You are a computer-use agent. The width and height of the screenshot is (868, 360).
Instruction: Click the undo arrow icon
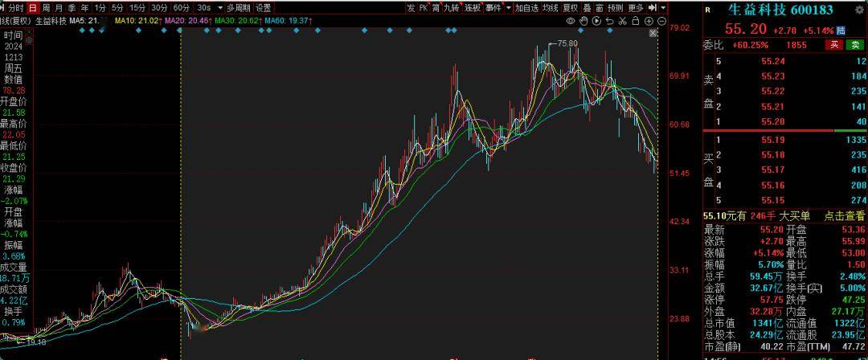click(x=609, y=21)
